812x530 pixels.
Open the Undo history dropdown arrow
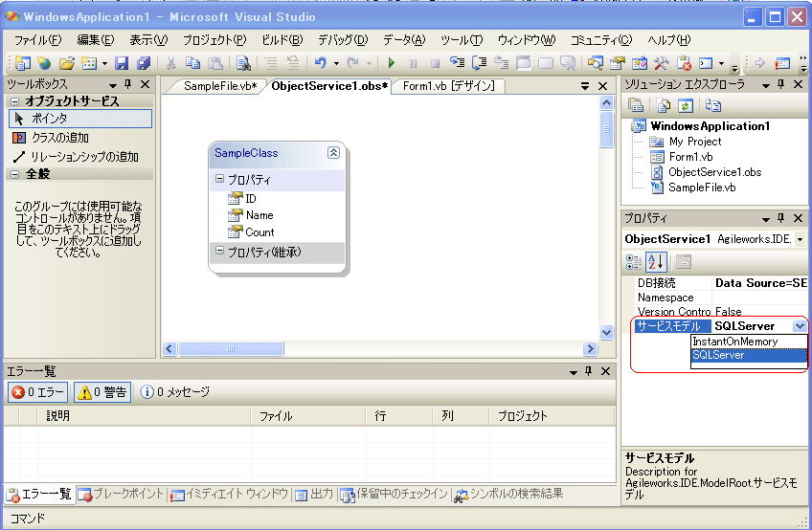pyautogui.click(x=336, y=64)
